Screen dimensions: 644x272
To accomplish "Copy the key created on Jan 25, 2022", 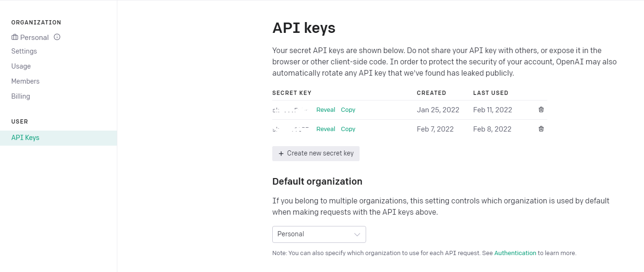I will coord(348,110).
